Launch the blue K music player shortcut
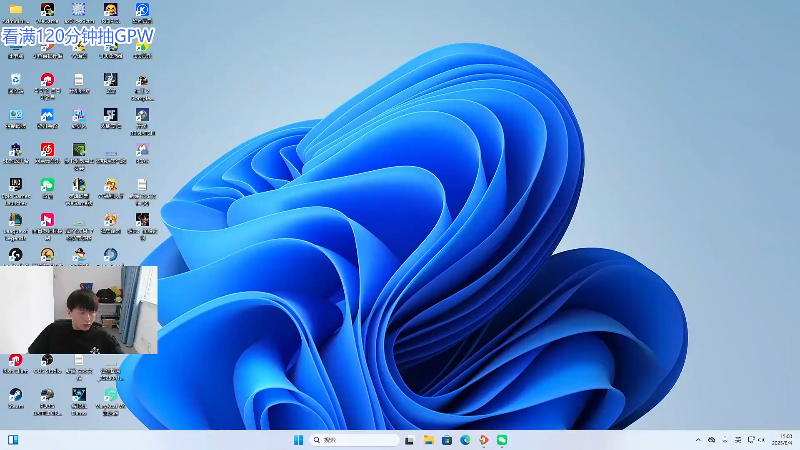Viewport: 800px width, 450px height. [x=142, y=10]
